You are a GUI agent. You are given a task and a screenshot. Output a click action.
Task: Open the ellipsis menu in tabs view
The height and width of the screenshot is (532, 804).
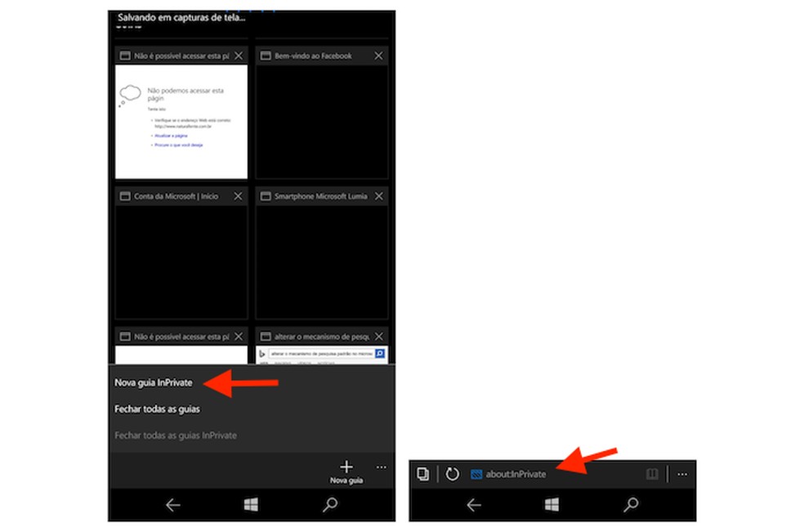(x=381, y=467)
